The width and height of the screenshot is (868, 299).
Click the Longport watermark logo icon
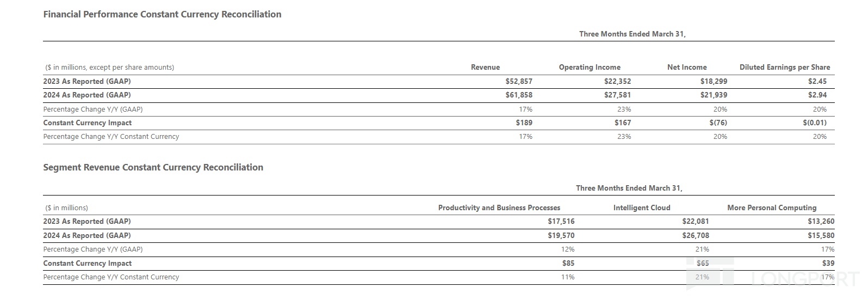pos(710,273)
